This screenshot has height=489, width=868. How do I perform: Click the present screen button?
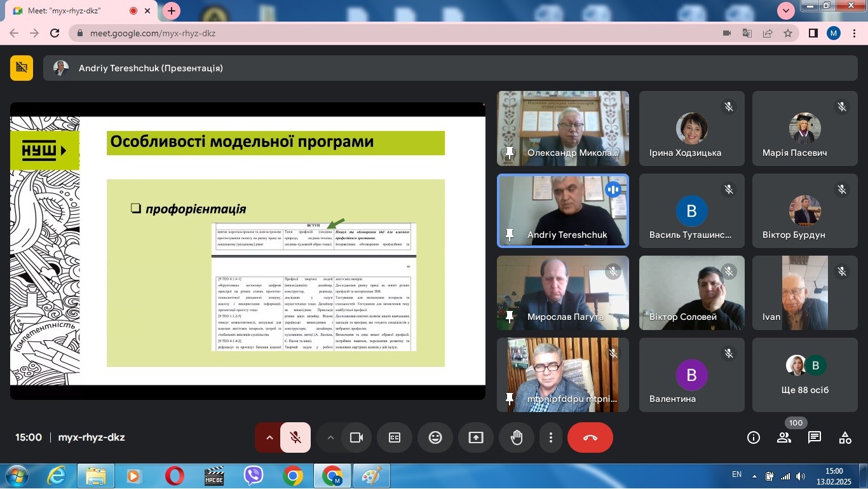[476, 437]
